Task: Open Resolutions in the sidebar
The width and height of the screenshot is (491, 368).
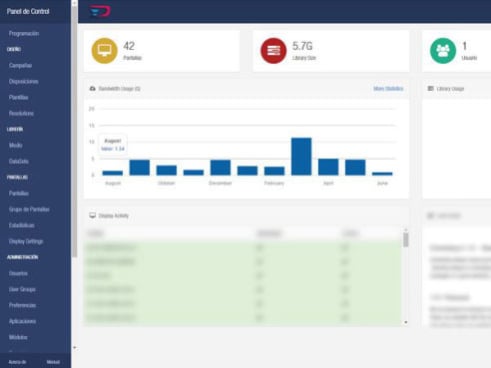Action: pos(21,113)
